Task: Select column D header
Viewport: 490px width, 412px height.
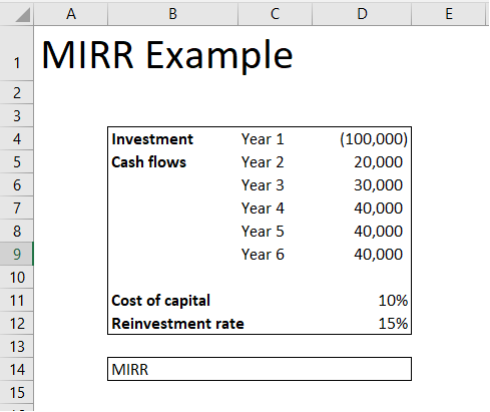Action: pos(362,14)
